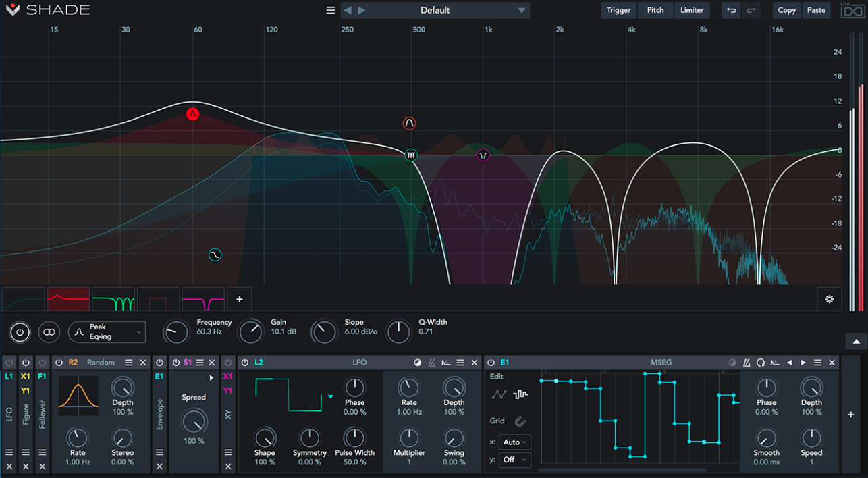Viewport: 868px width, 478px height.
Task: Select the red peak filter node
Action: tap(193, 113)
